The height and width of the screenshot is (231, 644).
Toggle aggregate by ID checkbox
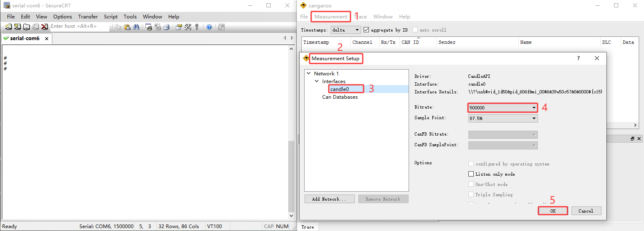pos(366,30)
